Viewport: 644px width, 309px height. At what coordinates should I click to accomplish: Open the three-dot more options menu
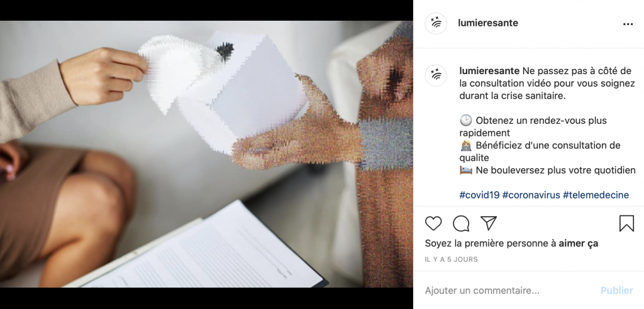tap(628, 24)
